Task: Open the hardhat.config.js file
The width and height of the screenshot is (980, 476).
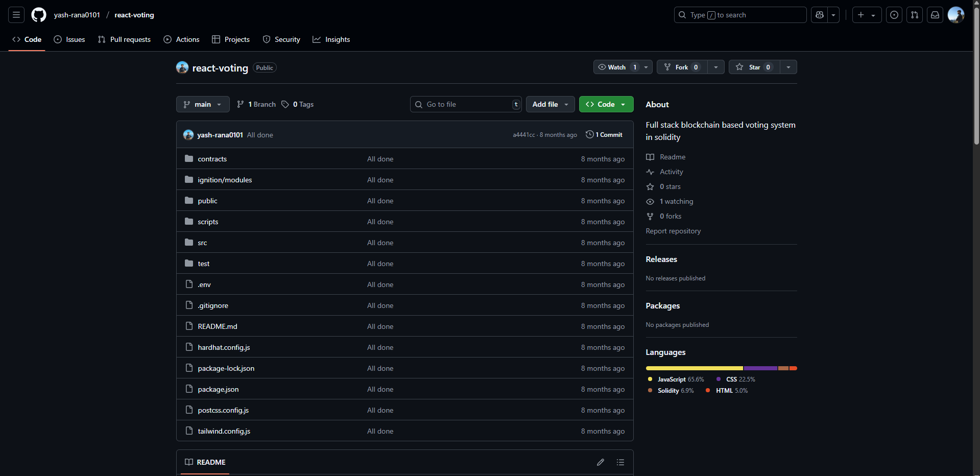Action: (224, 347)
